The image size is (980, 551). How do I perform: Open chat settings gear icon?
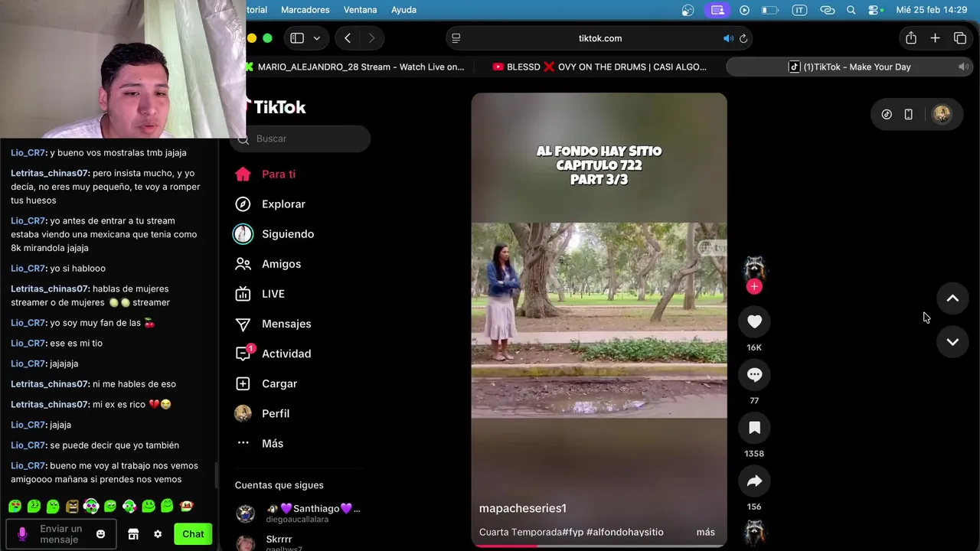pyautogui.click(x=158, y=534)
